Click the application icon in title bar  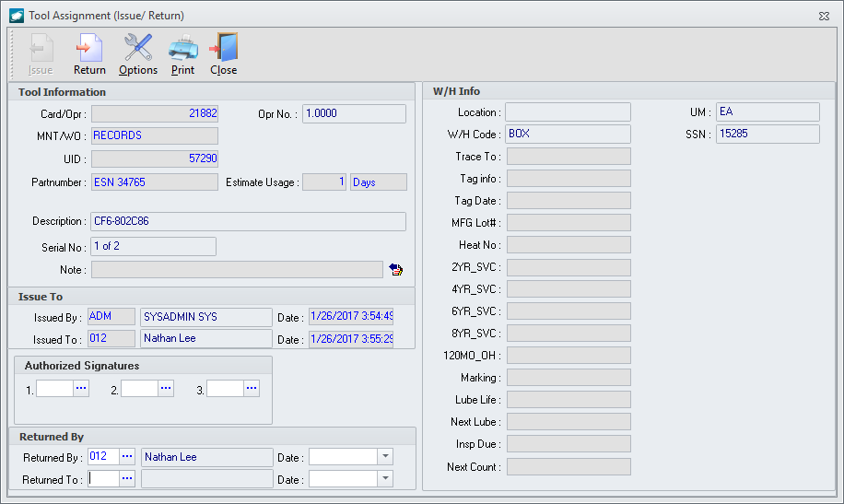coord(17,16)
